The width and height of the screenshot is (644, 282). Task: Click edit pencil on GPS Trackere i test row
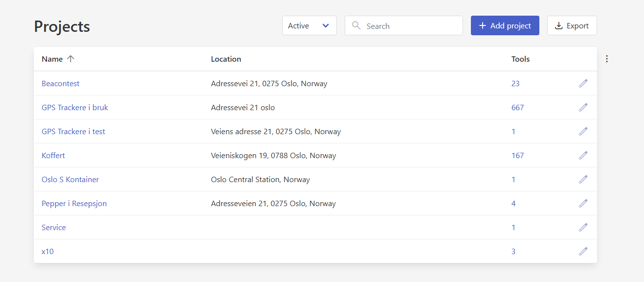(x=583, y=131)
